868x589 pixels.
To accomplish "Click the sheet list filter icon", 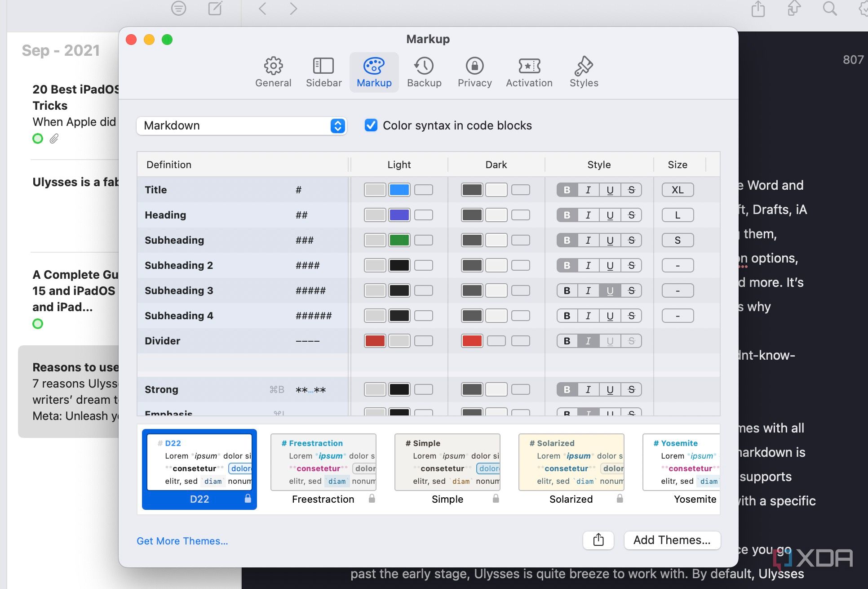I will point(179,8).
